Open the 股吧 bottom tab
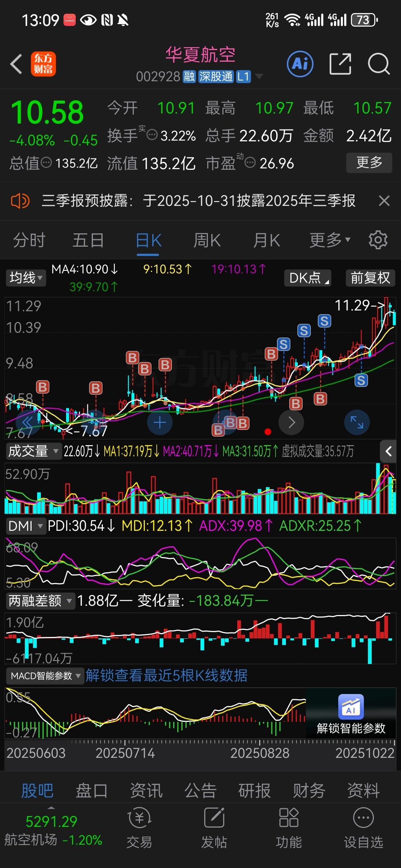 (x=37, y=791)
